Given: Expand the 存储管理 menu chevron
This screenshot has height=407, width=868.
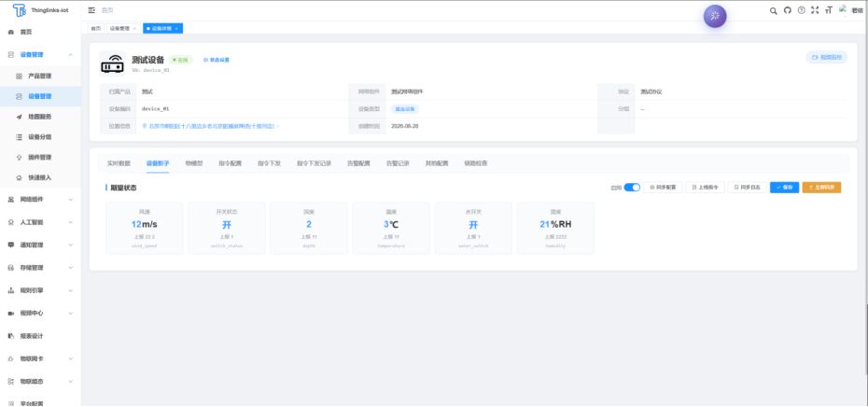Looking at the screenshot, I should coord(70,268).
